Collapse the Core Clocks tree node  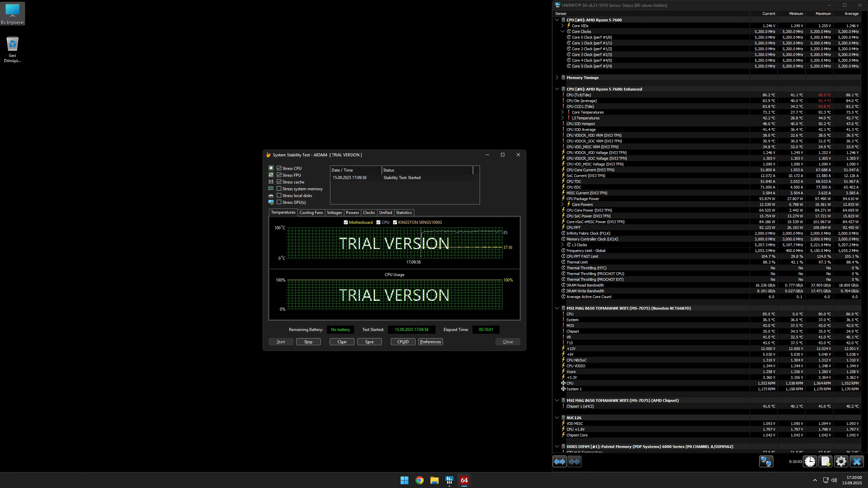562,32
